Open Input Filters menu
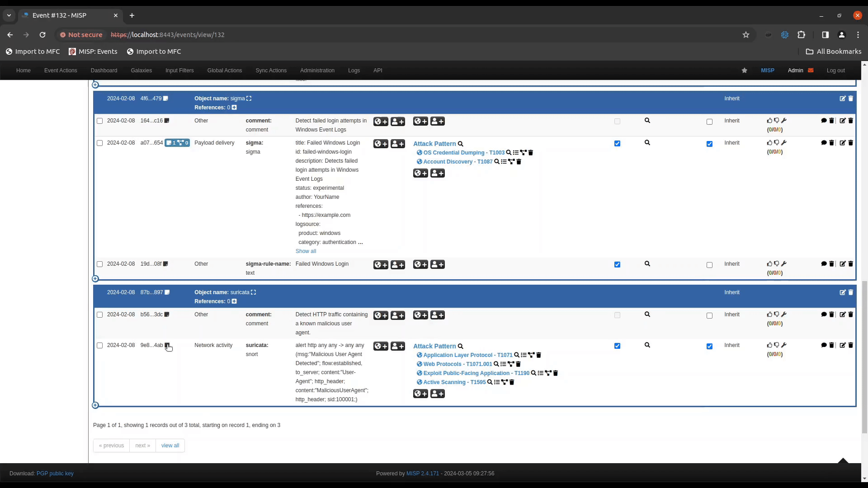This screenshot has width=868, height=488. pyautogui.click(x=179, y=70)
